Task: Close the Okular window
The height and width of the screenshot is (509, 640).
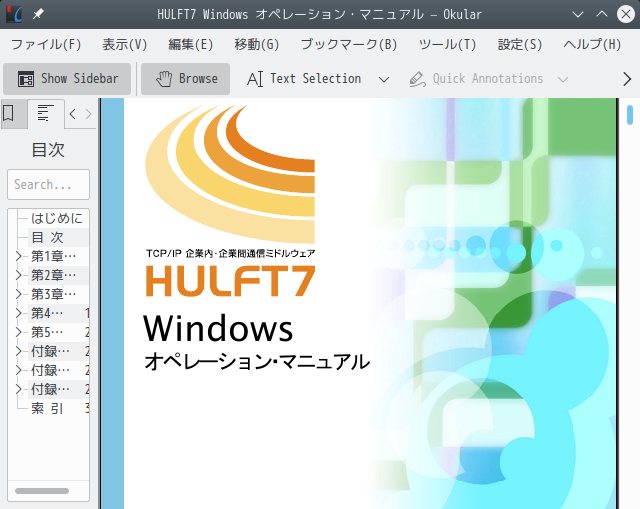Action: (626, 15)
